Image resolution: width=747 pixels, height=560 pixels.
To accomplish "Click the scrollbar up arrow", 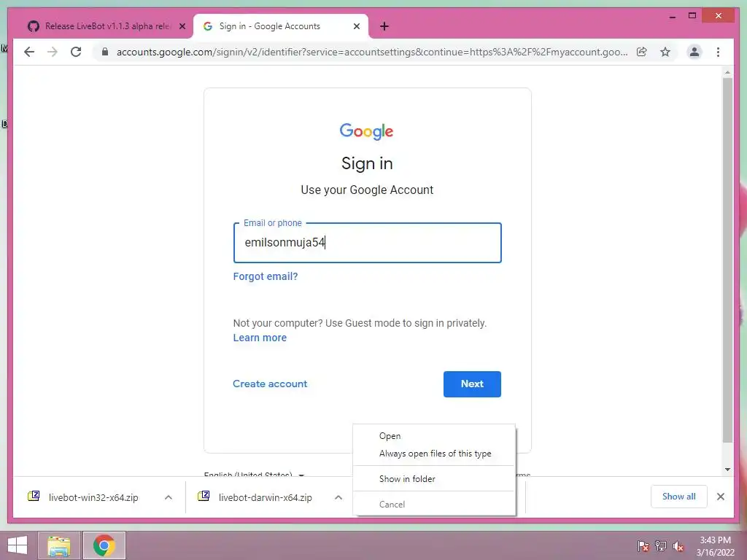I will coord(727,72).
